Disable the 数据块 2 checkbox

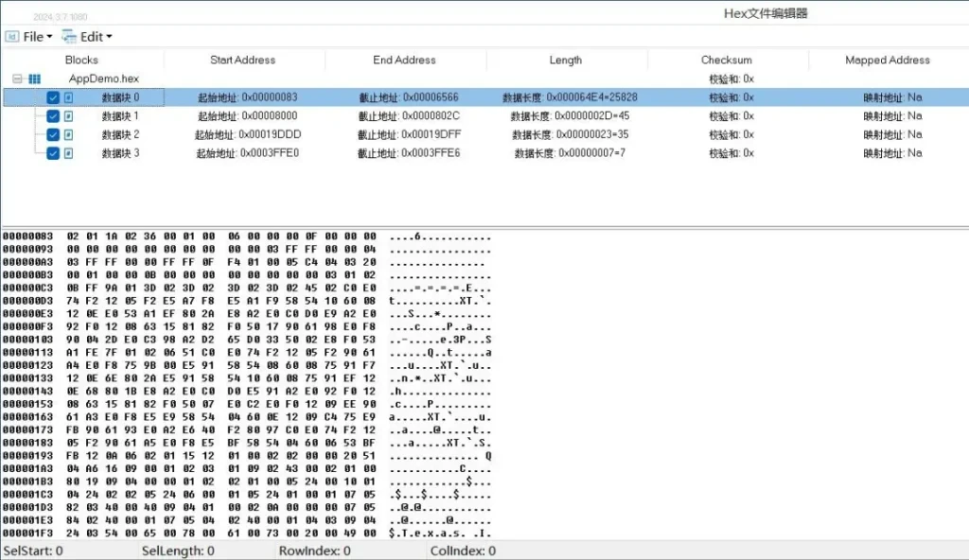point(53,135)
